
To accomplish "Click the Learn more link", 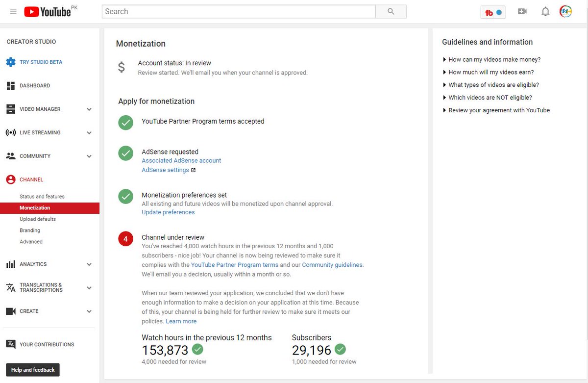I will pos(181,321).
